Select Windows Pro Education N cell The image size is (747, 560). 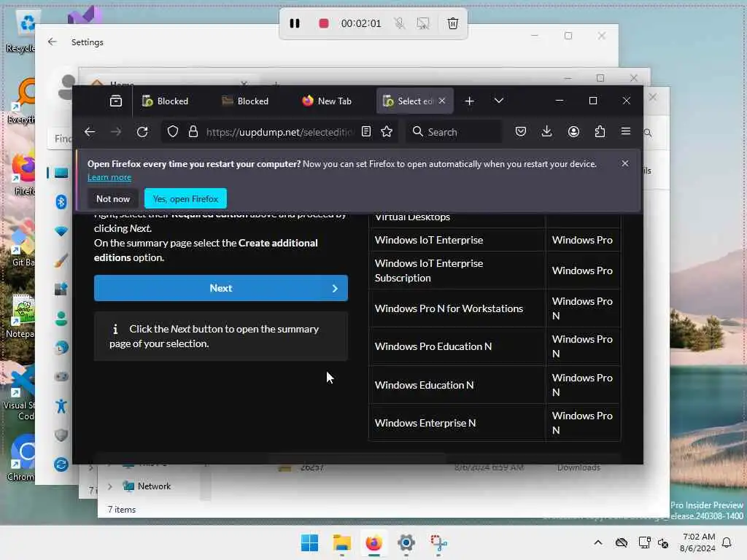pos(457,346)
